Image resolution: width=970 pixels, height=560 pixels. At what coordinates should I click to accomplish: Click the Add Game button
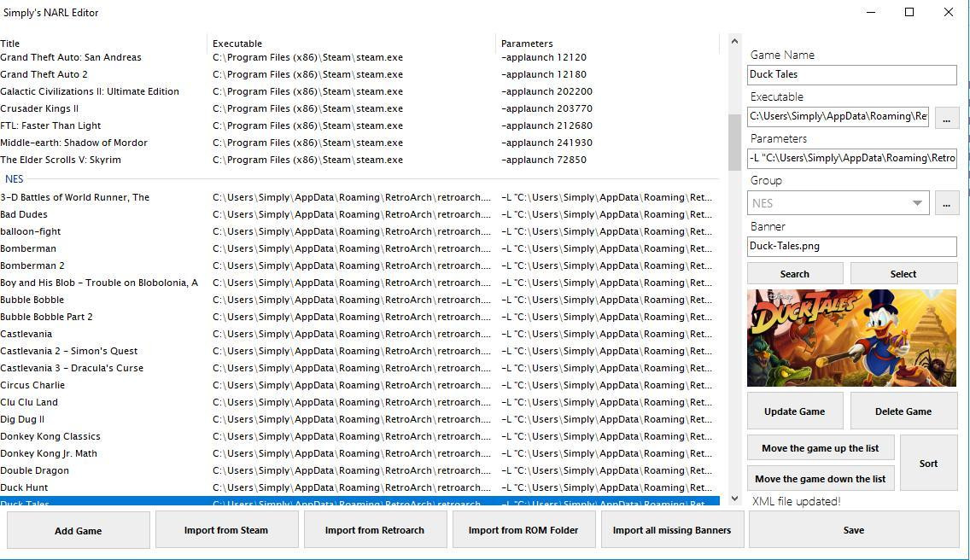click(x=79, y=529)
